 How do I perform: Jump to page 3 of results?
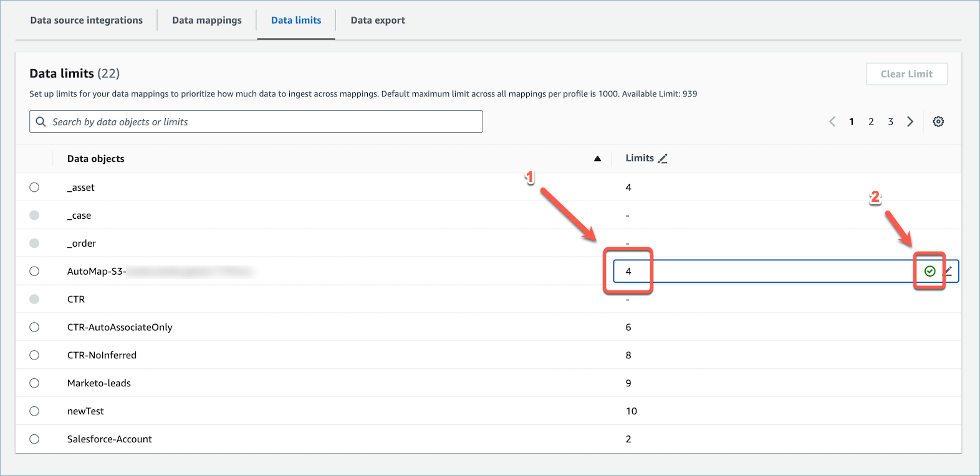click(x=890, y=121)
